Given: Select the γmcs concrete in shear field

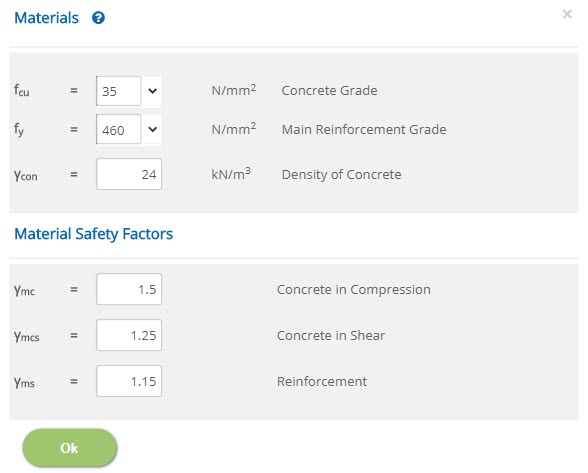Looking at the screenshot, I should pyautogui.click(x=129, y=335).
